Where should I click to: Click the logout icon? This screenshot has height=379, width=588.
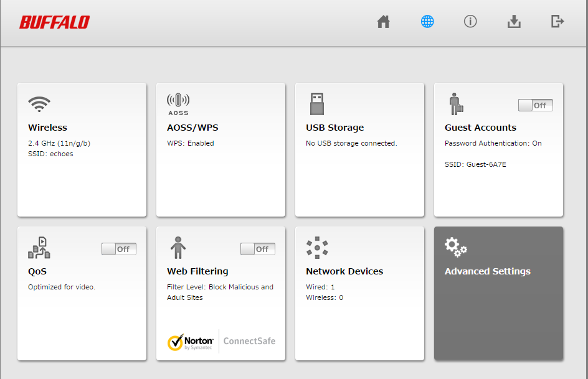point(557,22)
